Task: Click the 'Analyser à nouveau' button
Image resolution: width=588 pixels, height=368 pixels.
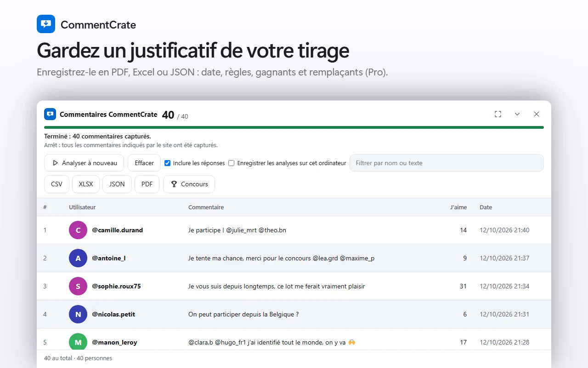Action: click(x=84, y=163)
